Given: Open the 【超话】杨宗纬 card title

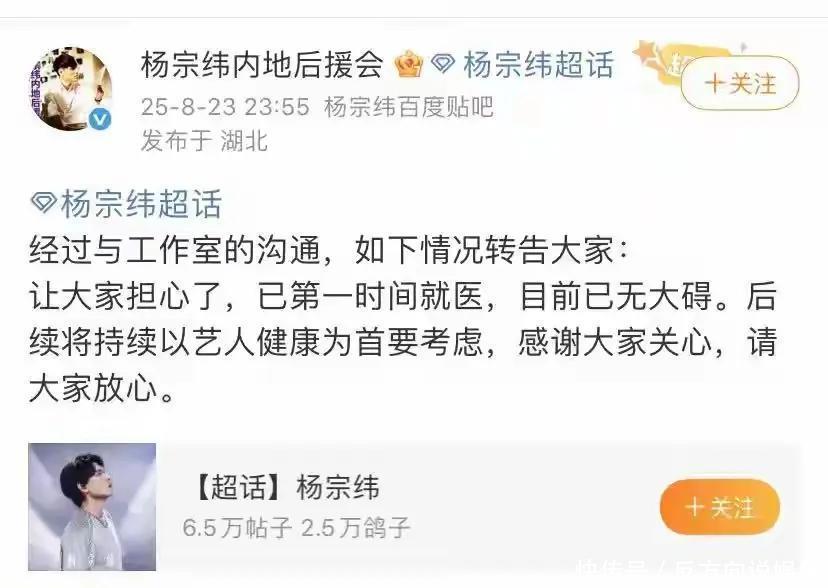Looking at the screenshot, I should [286, 487].
